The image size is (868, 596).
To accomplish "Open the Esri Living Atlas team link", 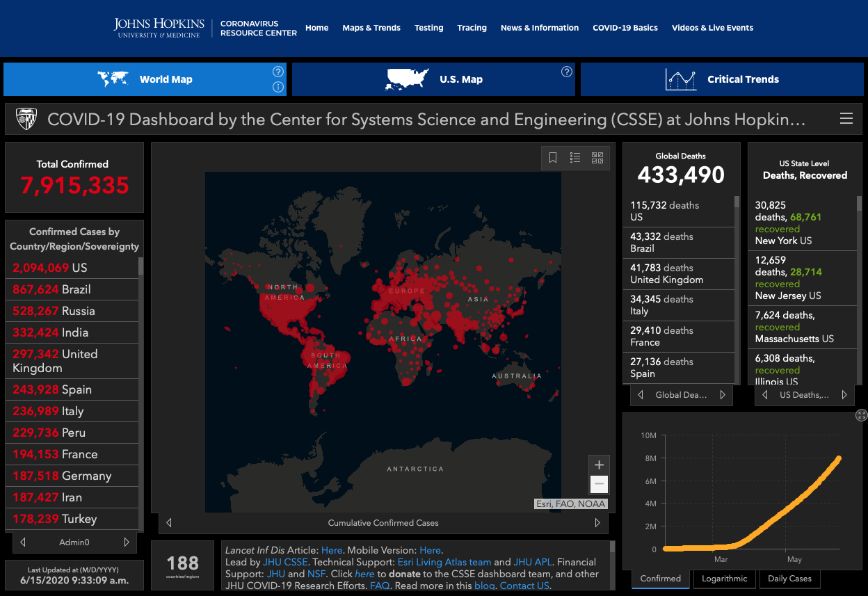I will [x=444, y=562].
